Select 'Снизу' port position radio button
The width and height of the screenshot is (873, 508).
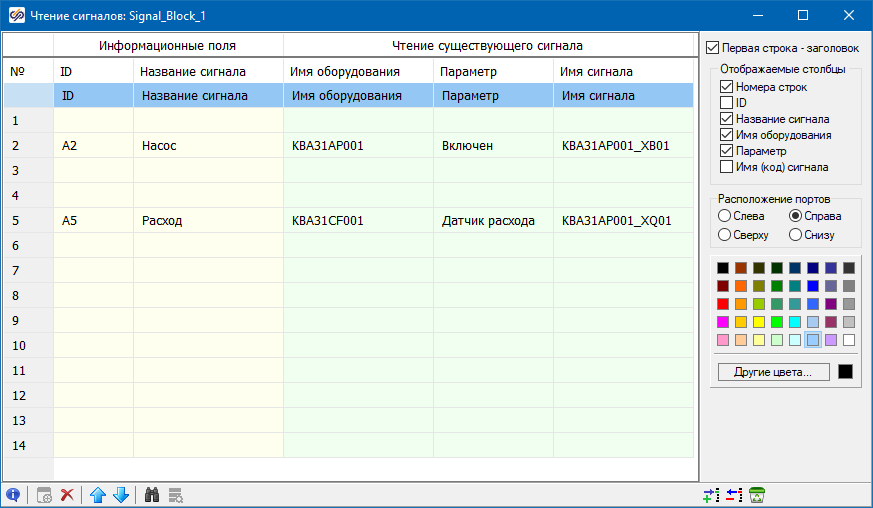point(796,235)
